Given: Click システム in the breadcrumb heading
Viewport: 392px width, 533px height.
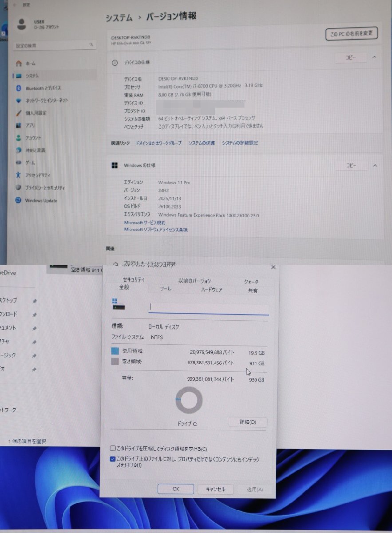Looking at the screenshot, I should point(119,18).
